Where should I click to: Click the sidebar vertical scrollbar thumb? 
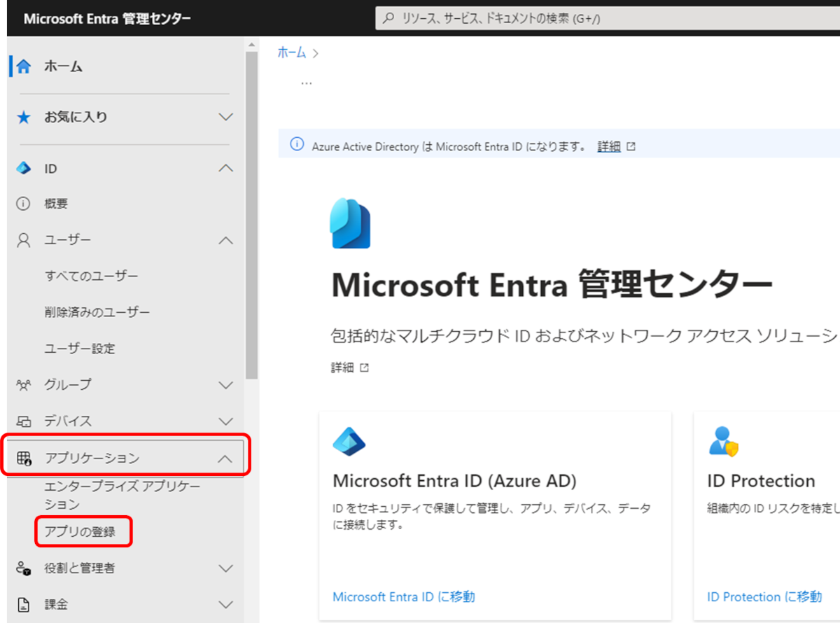click(x=251, y=215)
